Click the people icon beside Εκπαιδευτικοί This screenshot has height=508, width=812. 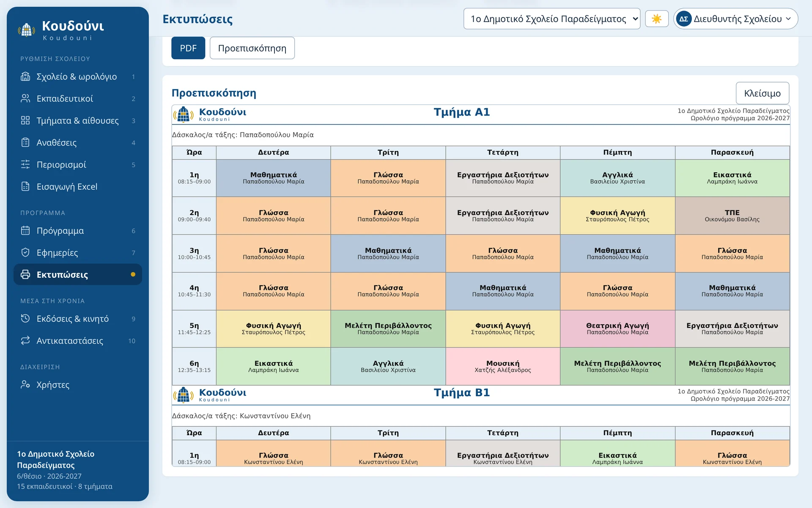click(x=25, y=99)
